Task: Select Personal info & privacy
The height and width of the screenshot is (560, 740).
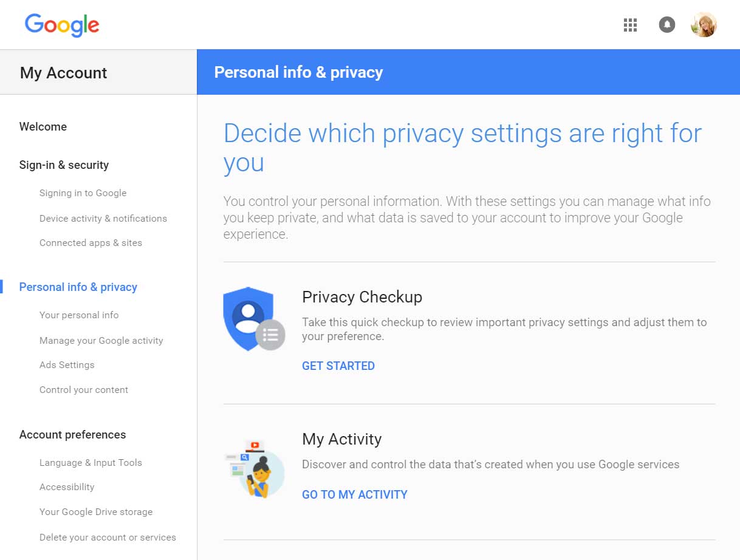Action: pyautogui.click(x=78, y=287)
